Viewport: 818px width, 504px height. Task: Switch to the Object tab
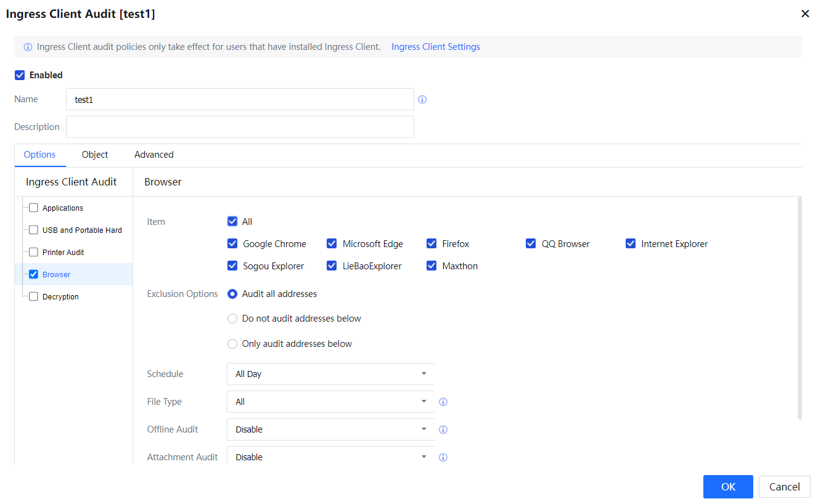click(95, 155)
